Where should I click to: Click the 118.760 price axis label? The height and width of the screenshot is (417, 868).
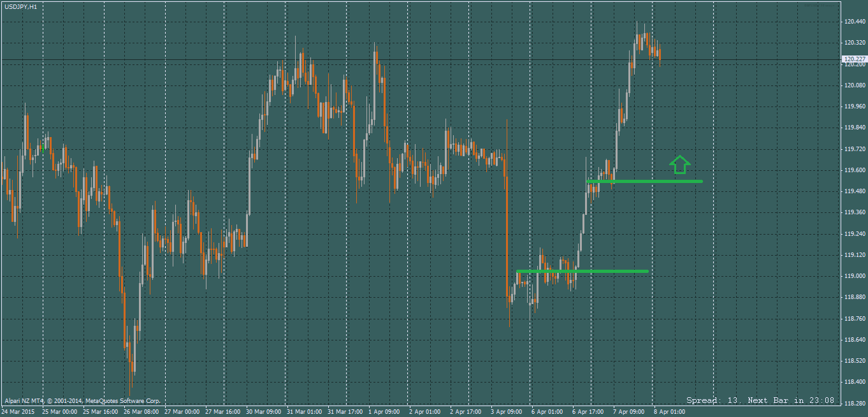pos(854,319)
